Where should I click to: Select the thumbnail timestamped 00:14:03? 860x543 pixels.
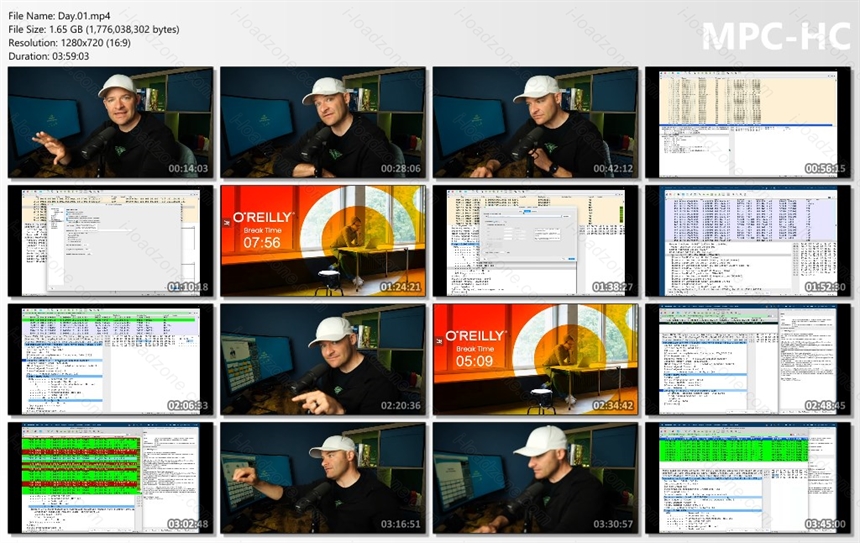pos(110,122)
